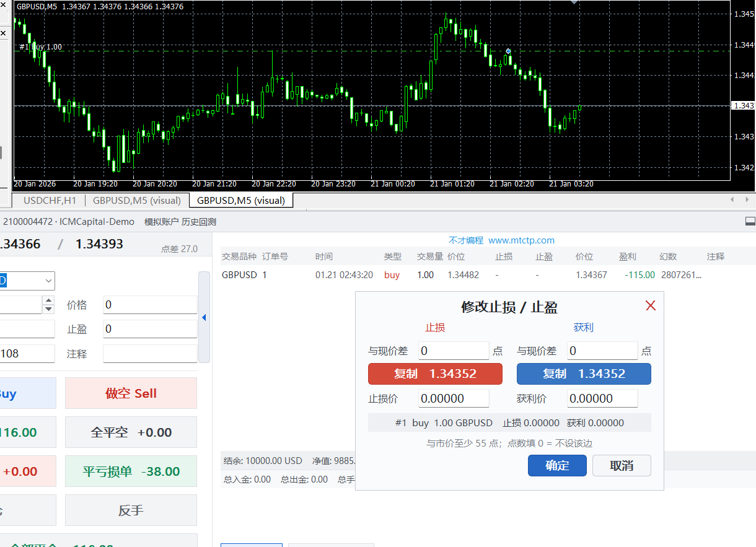Click the 全平空 +0.00 button
The width and height of the screenshot is (756, 547).
click(131, 432)
